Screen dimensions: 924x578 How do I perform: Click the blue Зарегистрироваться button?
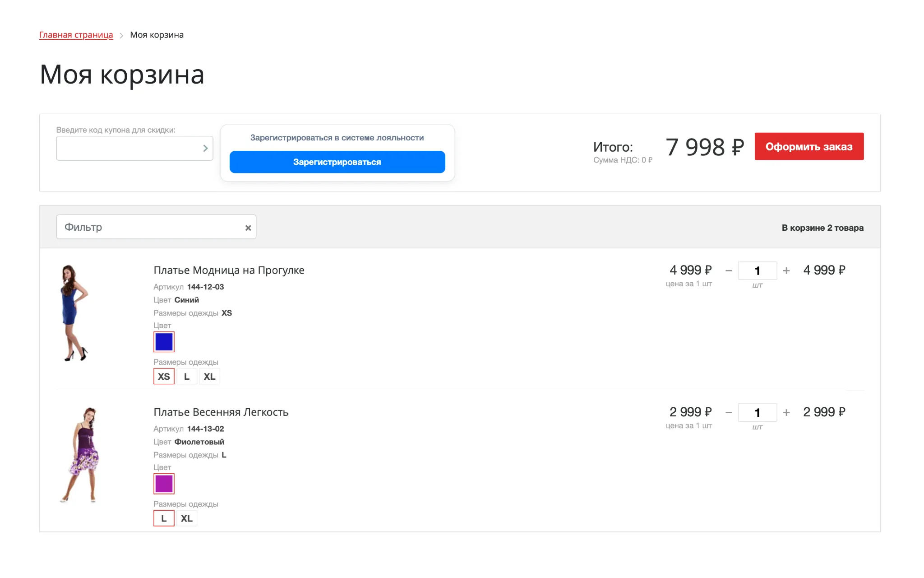coord(337,162)
